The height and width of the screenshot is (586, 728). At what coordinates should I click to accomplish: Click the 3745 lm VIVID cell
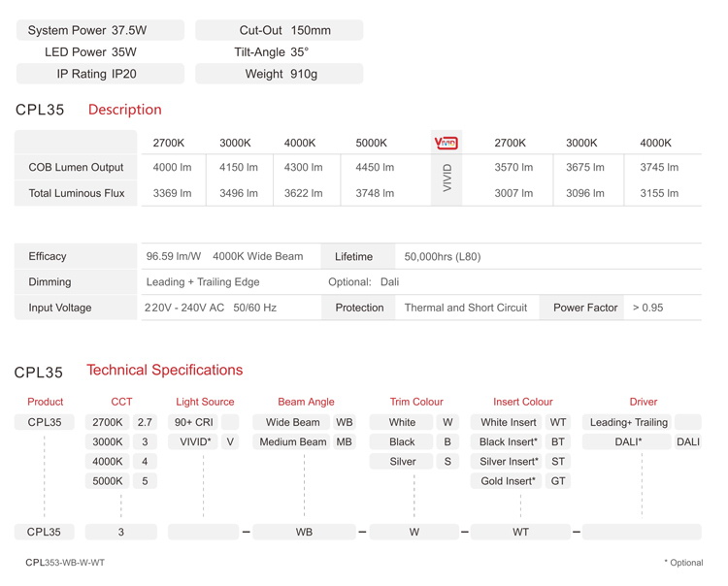[659, 167]
